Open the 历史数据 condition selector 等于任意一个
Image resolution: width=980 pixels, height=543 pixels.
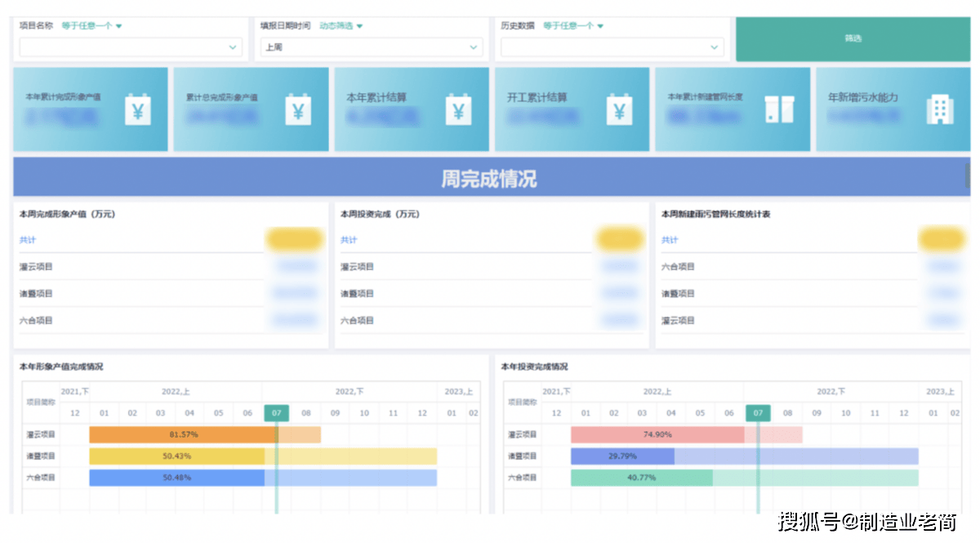pyautogui.click(x=572, y=26)
